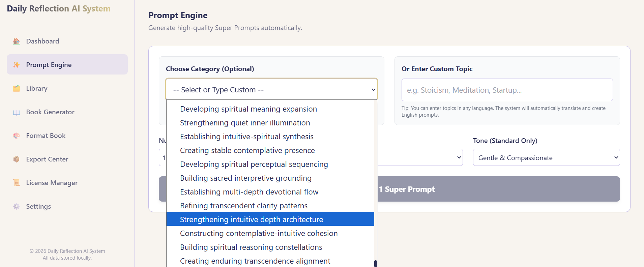Click the Settings gear icon
This screenshot has width=644, height=267.
17,206
